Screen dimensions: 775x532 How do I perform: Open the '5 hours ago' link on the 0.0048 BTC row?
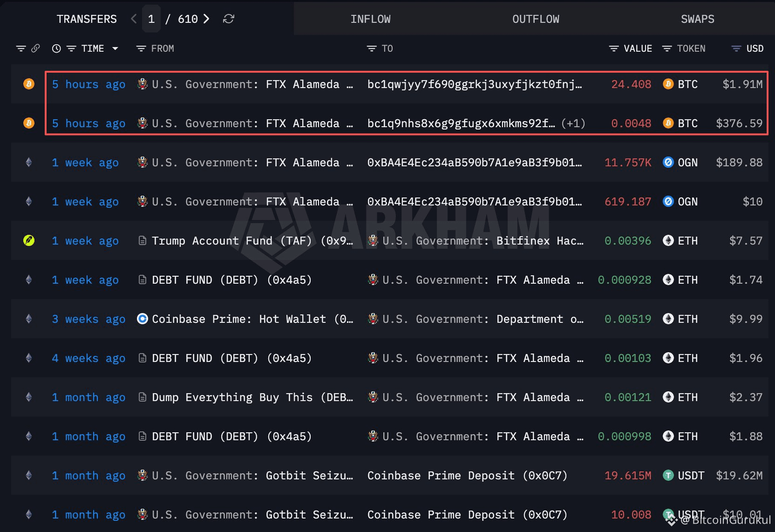88,123
